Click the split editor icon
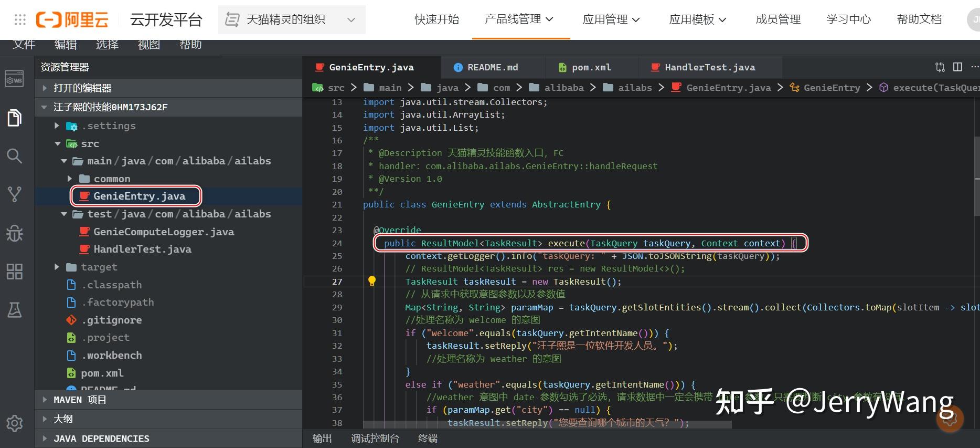980x448 pixels. click(957, 67)
